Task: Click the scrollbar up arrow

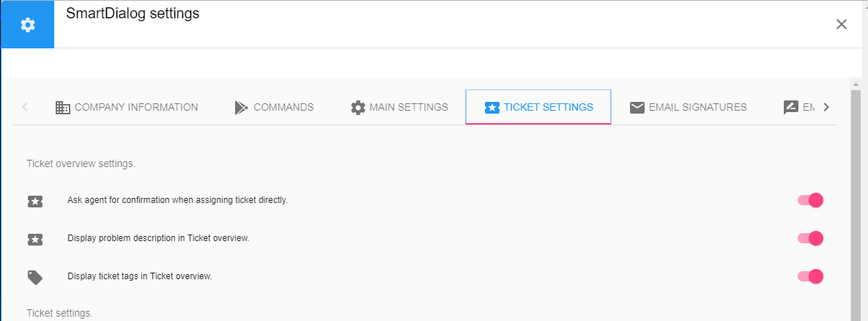Action: pos(856,84)
